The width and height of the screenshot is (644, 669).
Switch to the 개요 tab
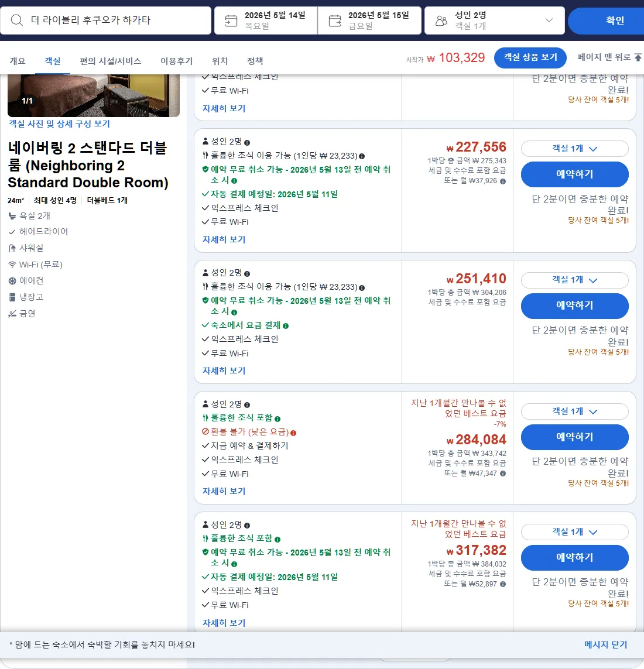[x=18, y=61]
